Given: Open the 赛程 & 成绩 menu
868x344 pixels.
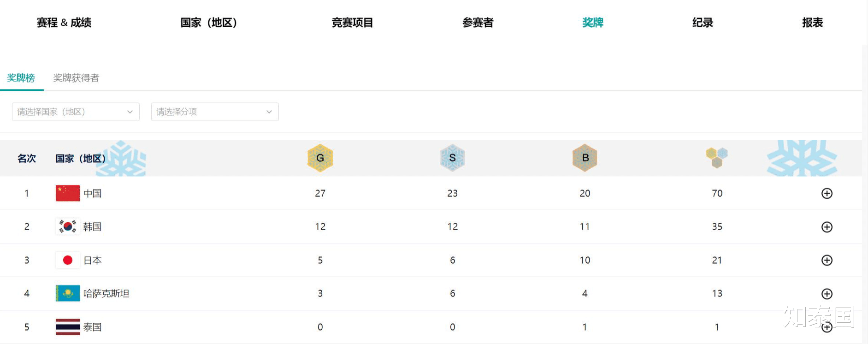Looking at the screenshot, I should (x=64, y=23).
